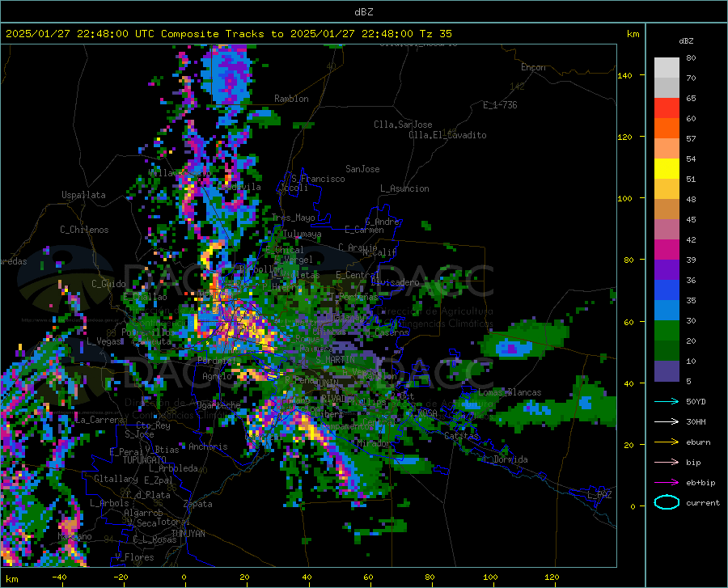This screenshot has height=588, width=728.
Task: Click the 'S_MARTIN' map label
Action: 335,360
